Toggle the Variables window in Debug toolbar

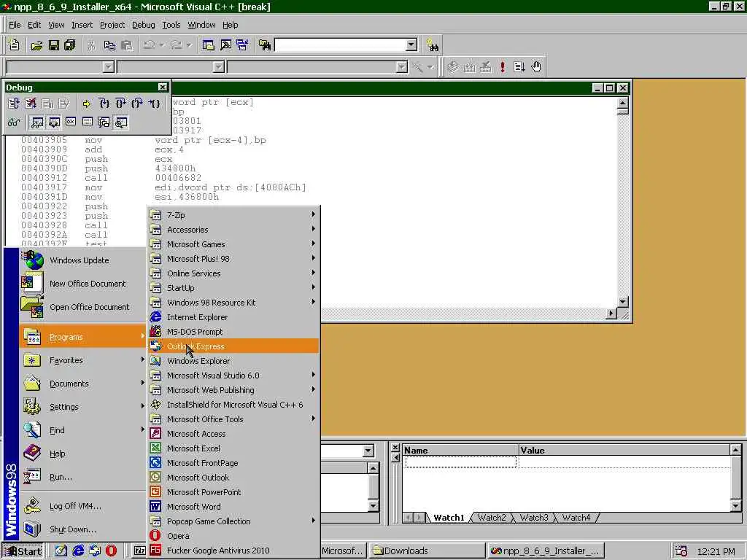54,122
